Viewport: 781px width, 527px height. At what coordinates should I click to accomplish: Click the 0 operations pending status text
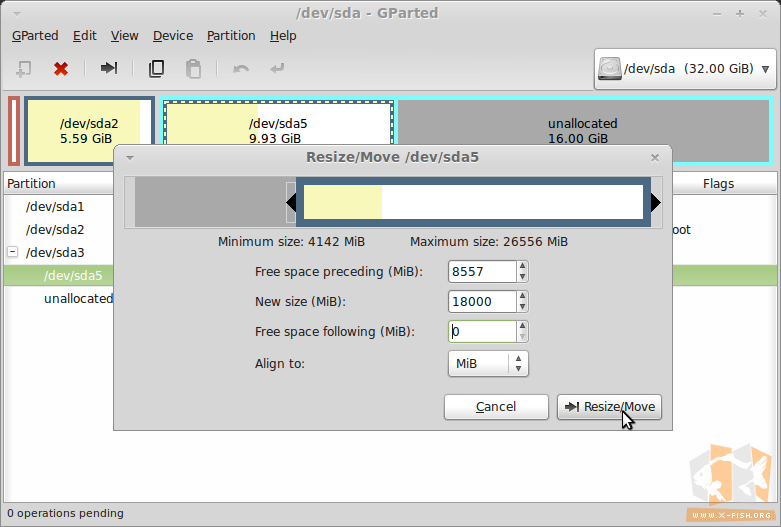(x=65, y=513)
